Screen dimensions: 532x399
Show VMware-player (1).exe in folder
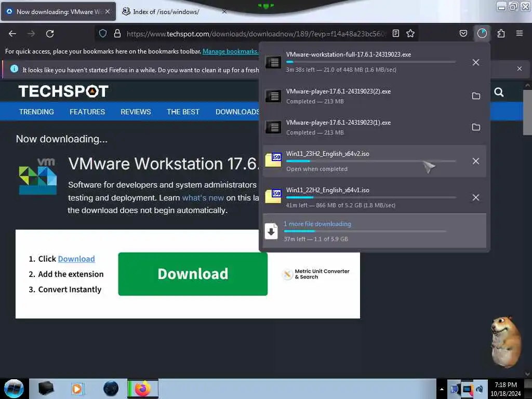tap(476, 127)
